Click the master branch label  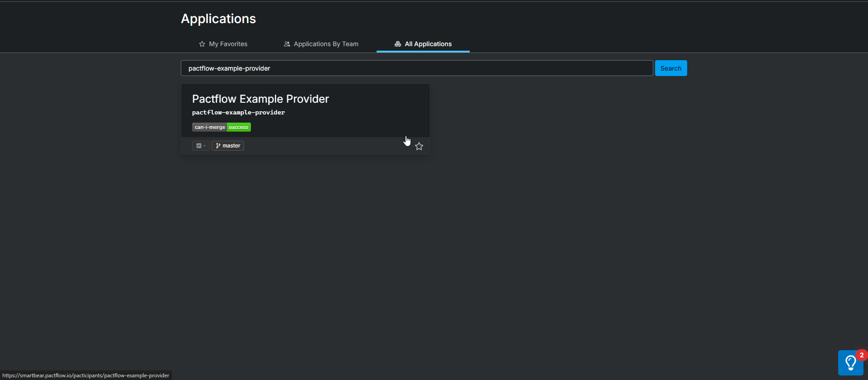click(231, 146)
